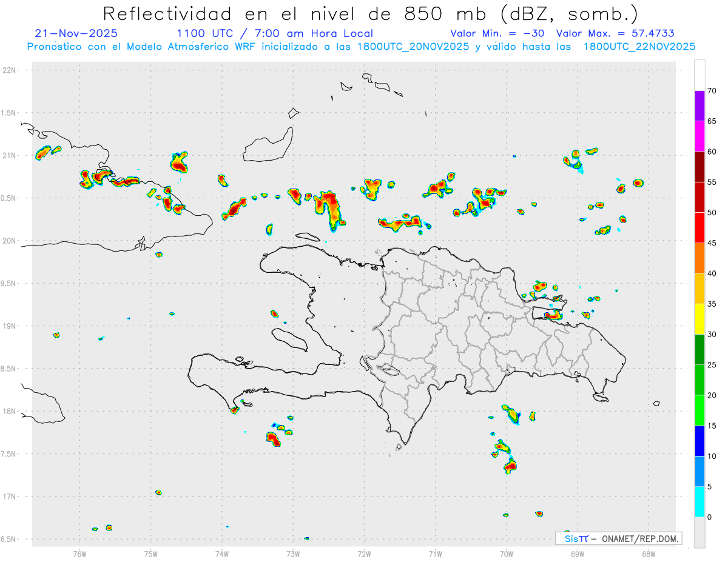Select the yellow 30-35 dBZ colorbar segment

[699, 319]
